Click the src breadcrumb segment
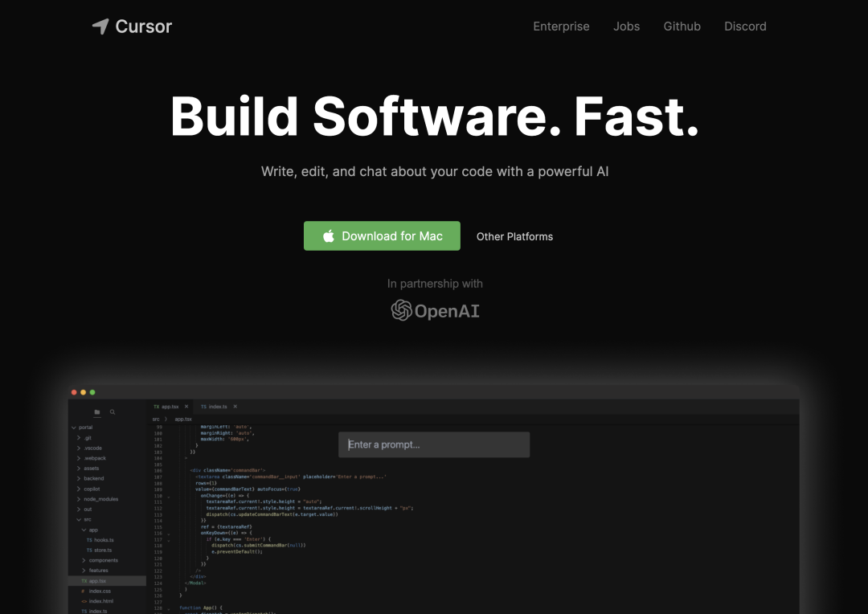Screen dimensions: 868x614 tap(156, 420)
